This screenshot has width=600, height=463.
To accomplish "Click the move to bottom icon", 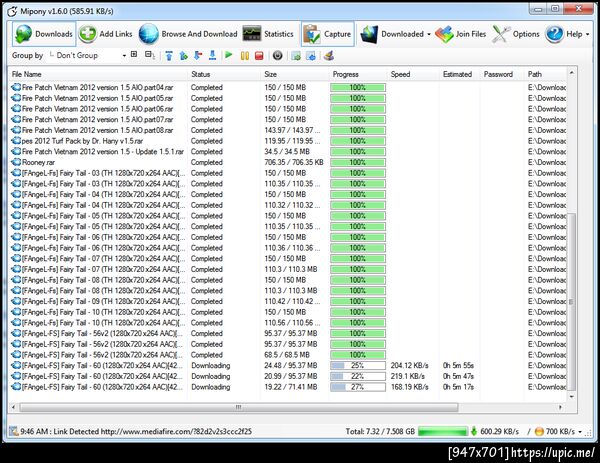I will (x=212, y=56).
